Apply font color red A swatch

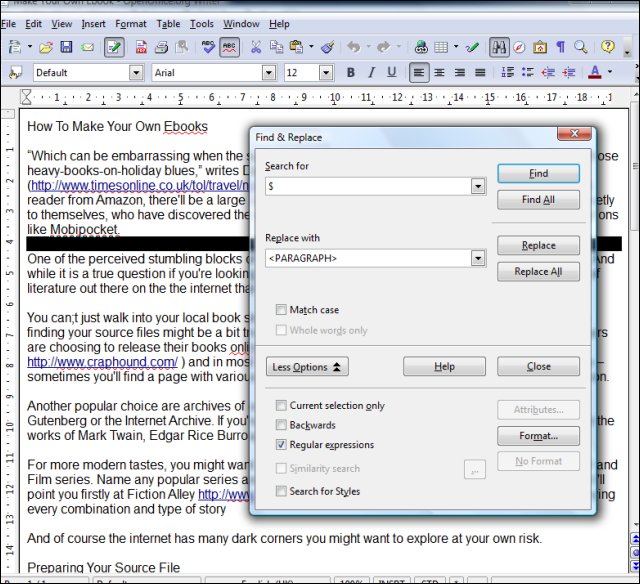tap(595, 73)
